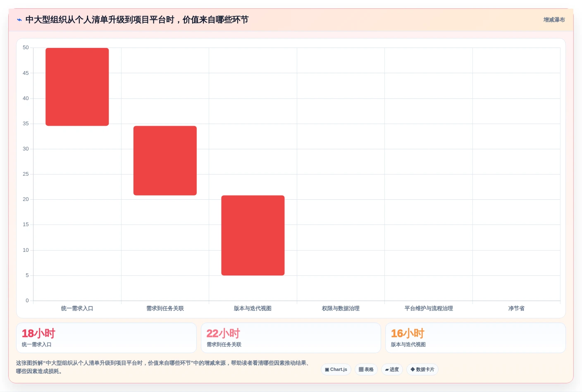The height and width of the screenshot is (392, 582).
Task: Open the 16小时 版本与迭代视图 card
Action: (475, 338)
